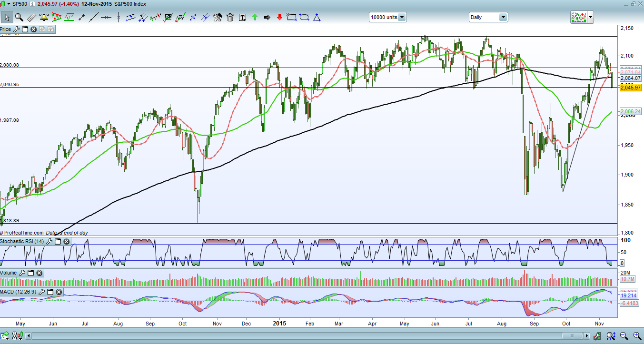Viewport: 644px width, 344px height.
Task: Open the alert bell tool
Action: tap(44, 18)
